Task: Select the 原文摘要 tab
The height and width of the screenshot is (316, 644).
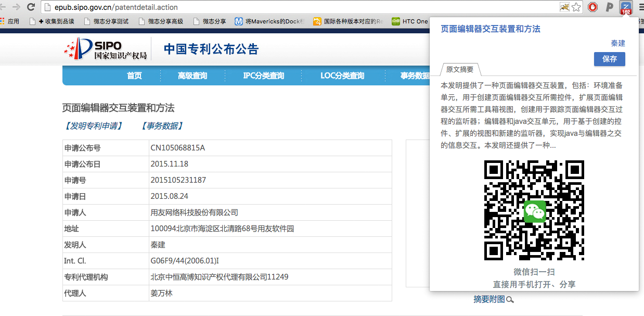Action: pyautogui.click(x=460, y=70)
